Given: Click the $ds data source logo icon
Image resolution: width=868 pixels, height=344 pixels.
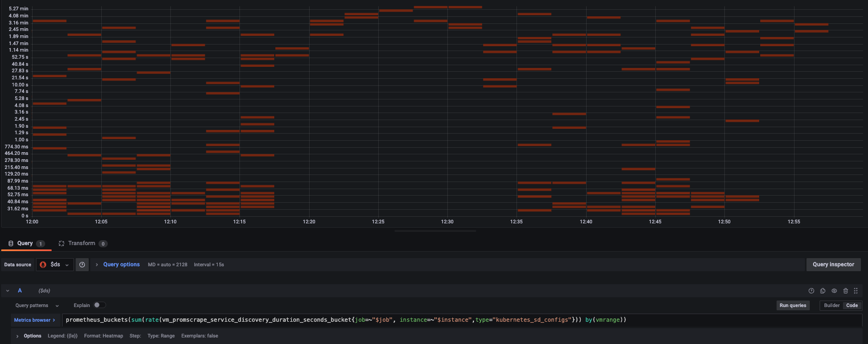Looking at the screenshot, I should [44, 265].
